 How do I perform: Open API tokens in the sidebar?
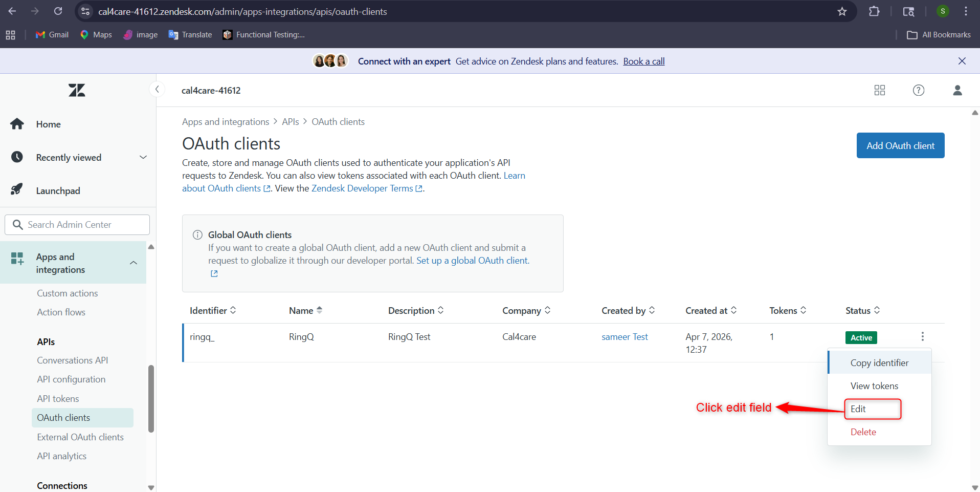pyautogui.click(x=58, y=399)
